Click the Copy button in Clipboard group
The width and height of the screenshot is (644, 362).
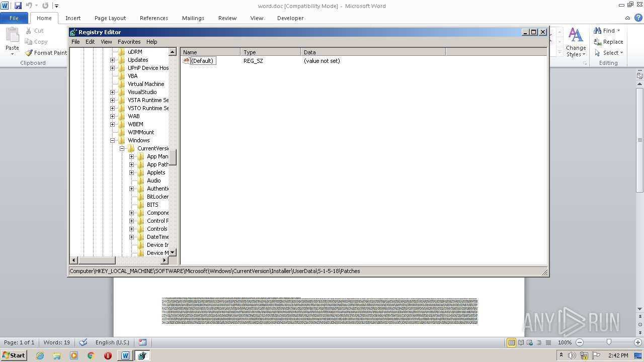(x=36, y=42)
